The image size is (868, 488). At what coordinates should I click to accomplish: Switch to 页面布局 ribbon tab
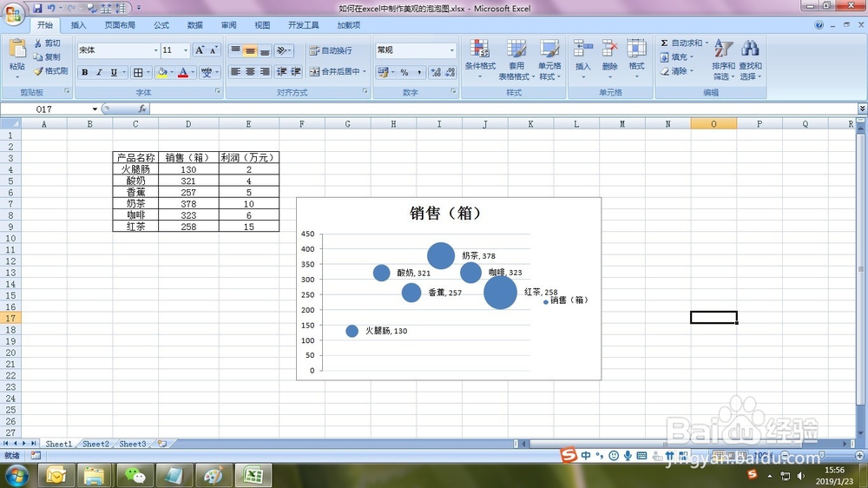coord(120,25)
